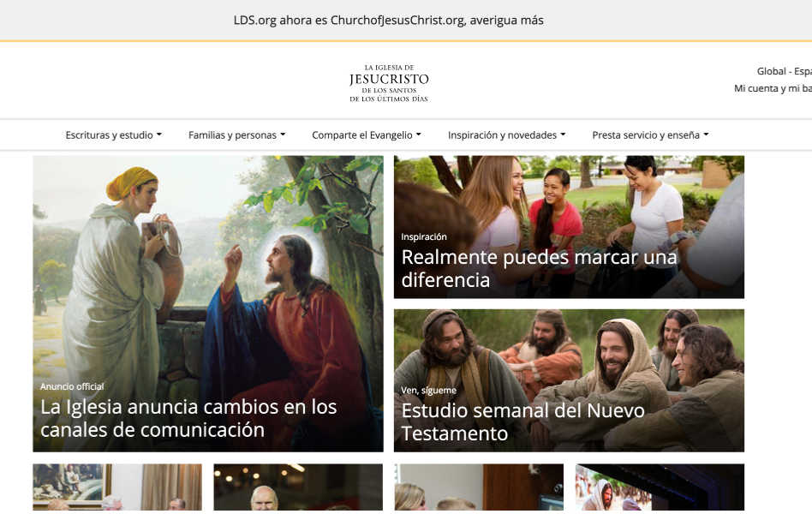Open Presta servicio y enseña menu
This screenshot has height=514, width=812.
650,135
